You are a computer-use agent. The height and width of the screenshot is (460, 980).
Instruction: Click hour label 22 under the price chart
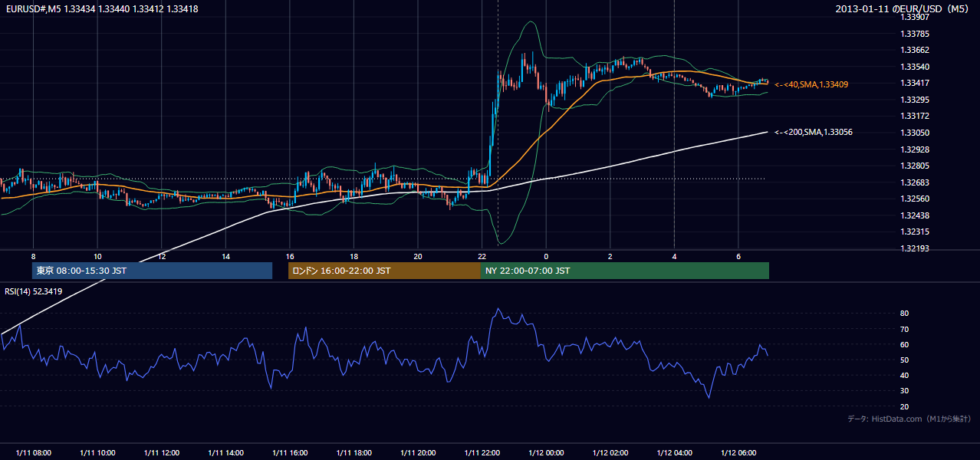coord(482,256)
